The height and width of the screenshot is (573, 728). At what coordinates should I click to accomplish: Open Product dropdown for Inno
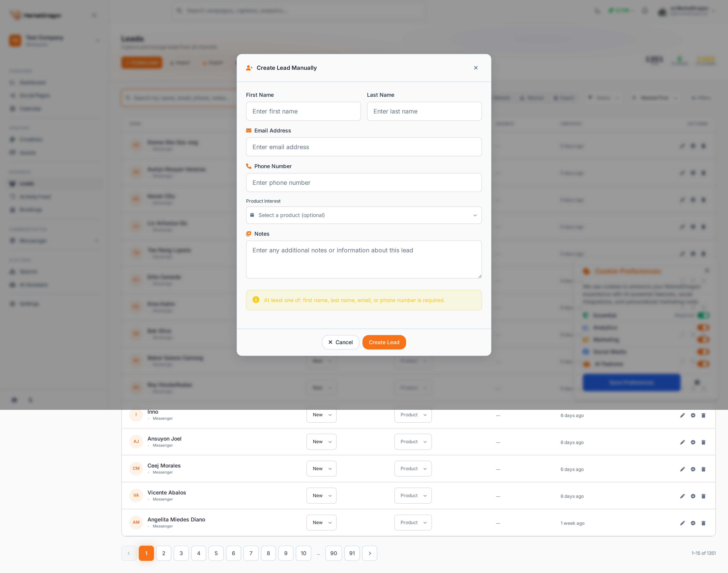(x=413, y=415)
